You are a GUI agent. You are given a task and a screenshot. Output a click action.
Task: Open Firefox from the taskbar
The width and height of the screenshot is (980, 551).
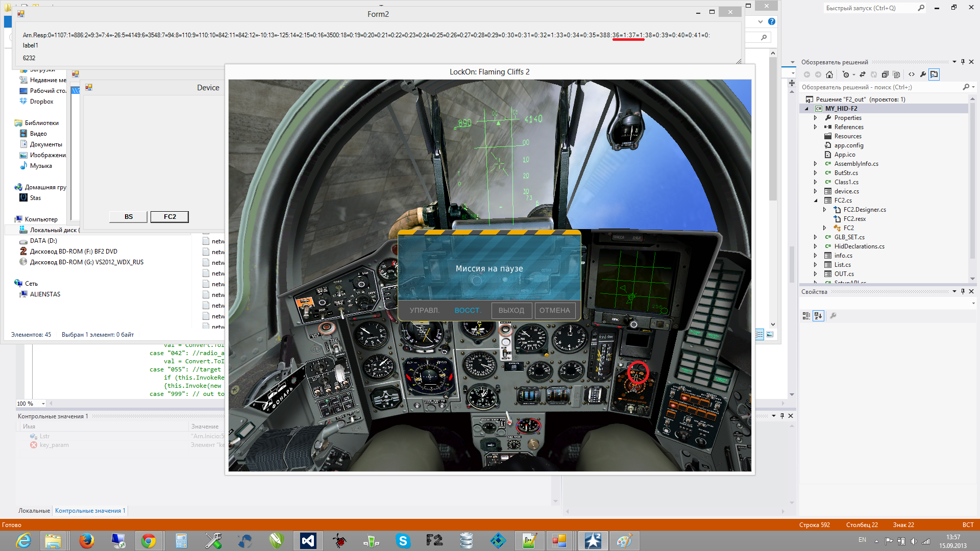pos(86,541)
